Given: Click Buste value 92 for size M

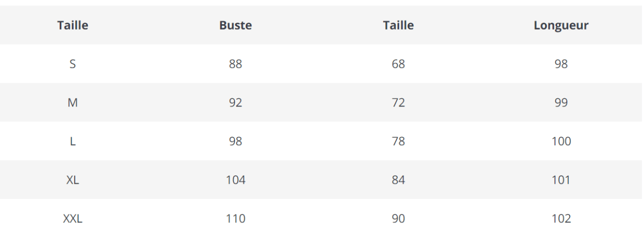Looking at the screenshot, I should (236, 103).
